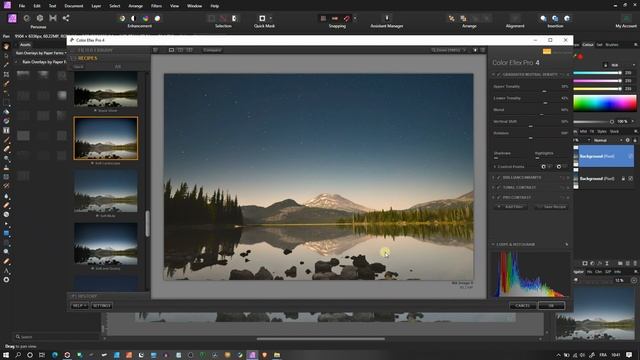Open the layer blend mode Normal dropdown
The width and height of the screenshot is (640, 360).
607,140
